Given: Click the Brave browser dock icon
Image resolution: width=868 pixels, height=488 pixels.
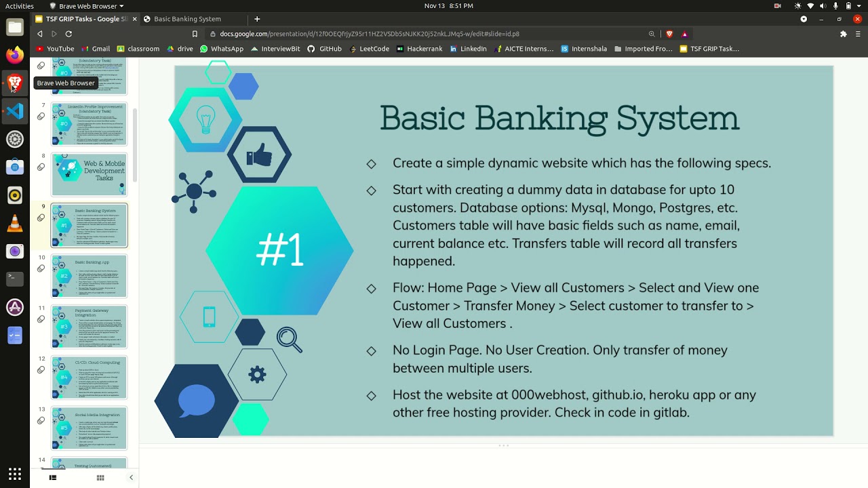Looking at the screenshot, I should (15, 83).
